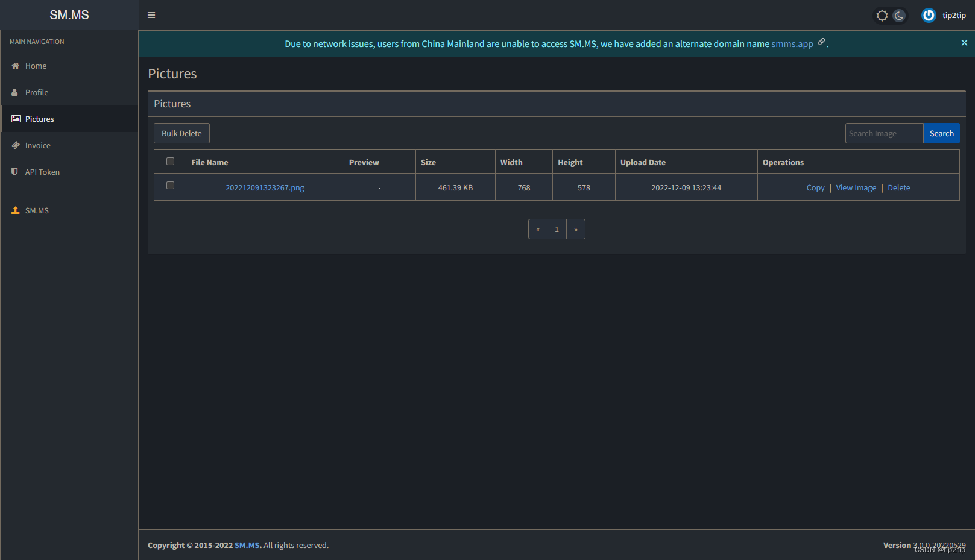
Task: Dismiss the network notice banner
Action: (x=964, y=43)
